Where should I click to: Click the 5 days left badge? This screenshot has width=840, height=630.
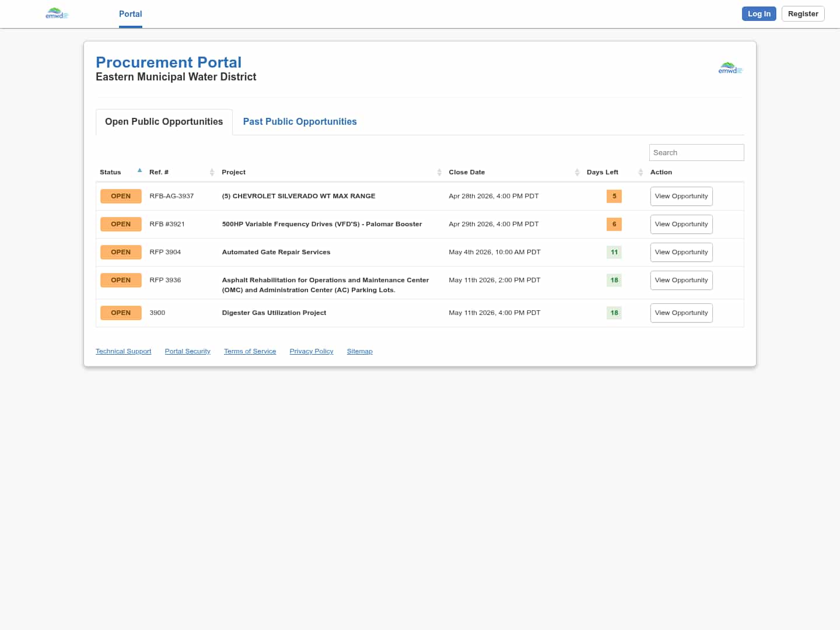614,196
